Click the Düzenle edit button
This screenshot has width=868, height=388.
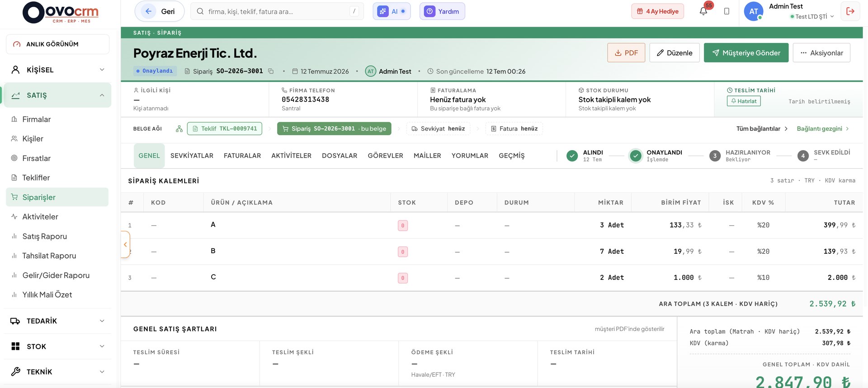pos(675,53)
